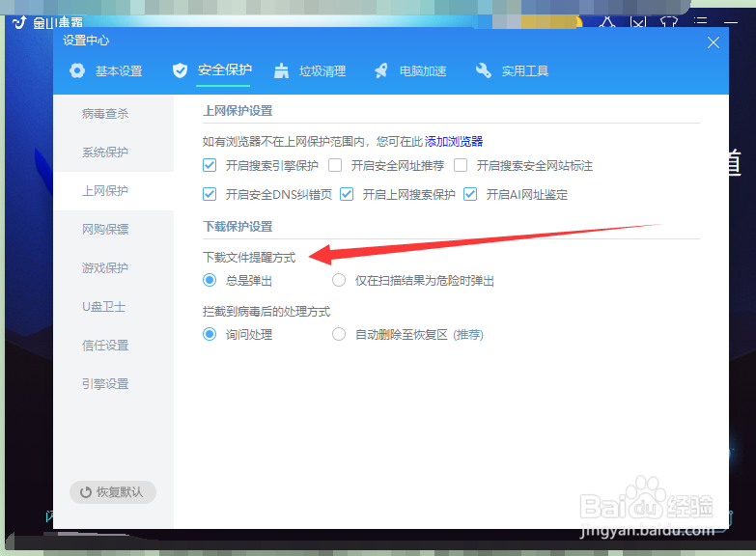Click the skin shirt icon in title bar

click(669, 21)
